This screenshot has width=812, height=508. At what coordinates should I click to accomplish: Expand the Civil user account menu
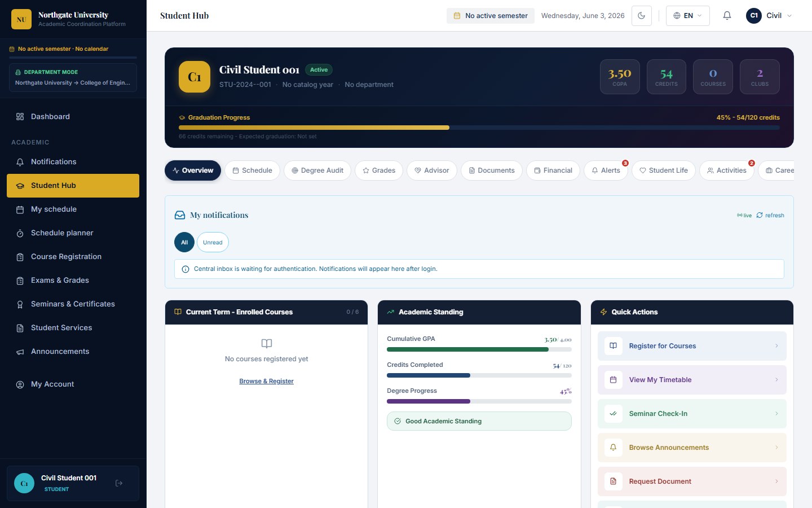point(769,16)
